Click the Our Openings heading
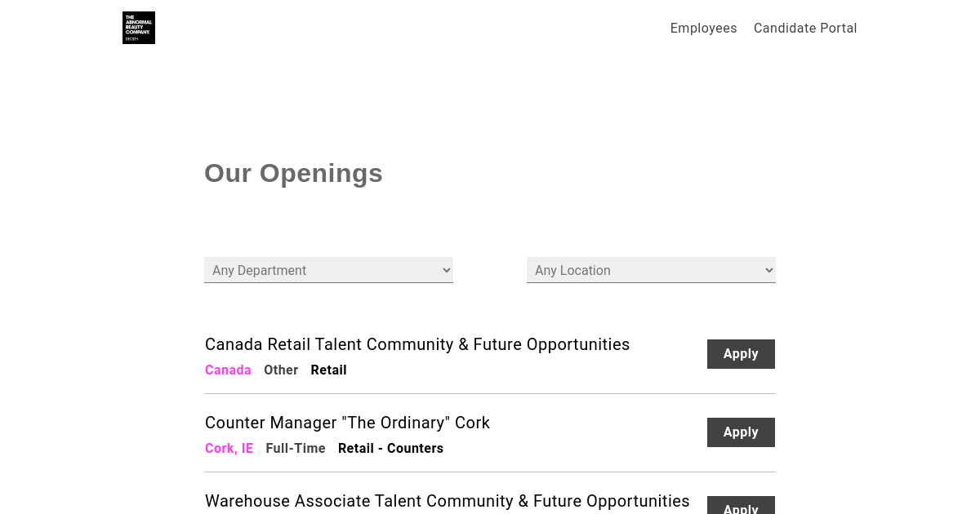980x514 pixels. [x=293, y=173]
